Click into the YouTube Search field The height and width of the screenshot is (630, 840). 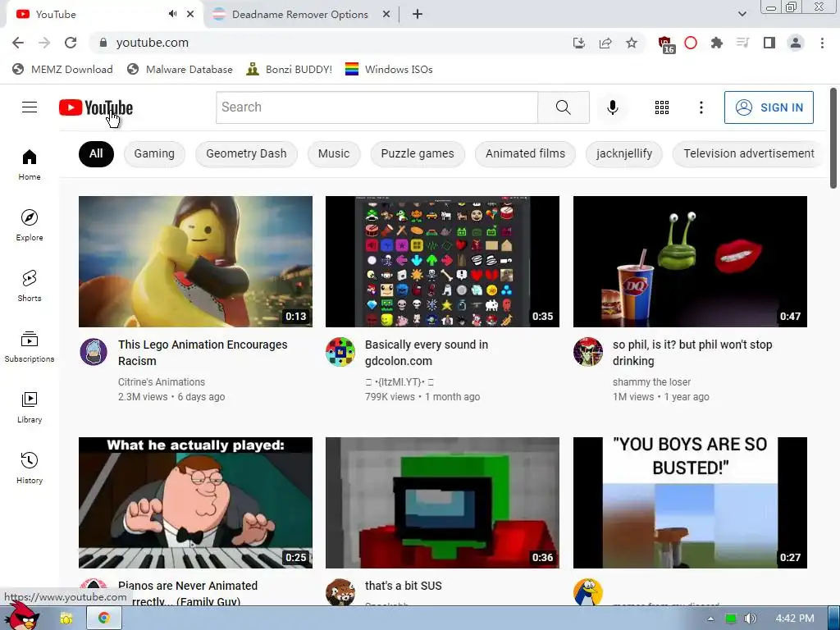(377, 107)
